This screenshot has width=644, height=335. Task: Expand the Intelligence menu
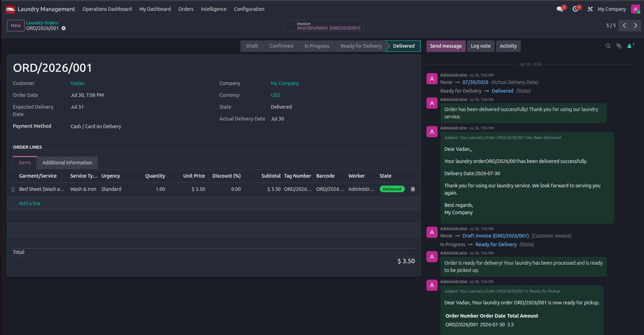214,9
